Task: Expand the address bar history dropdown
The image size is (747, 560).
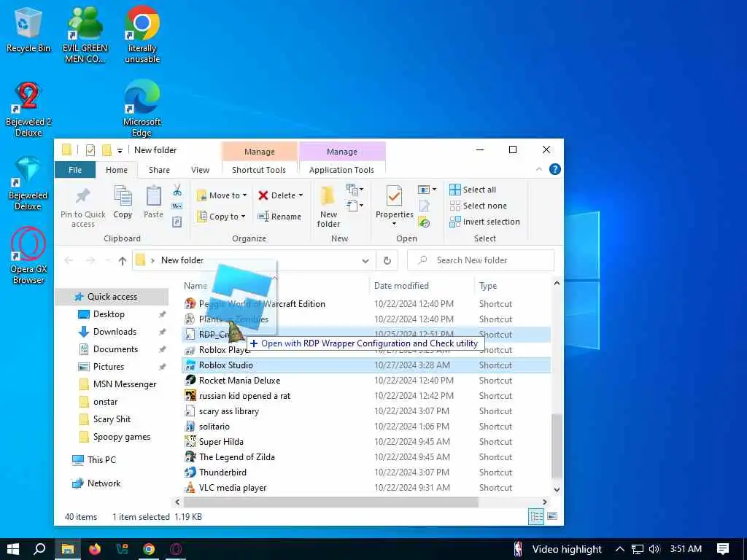Action: point(365,260)
